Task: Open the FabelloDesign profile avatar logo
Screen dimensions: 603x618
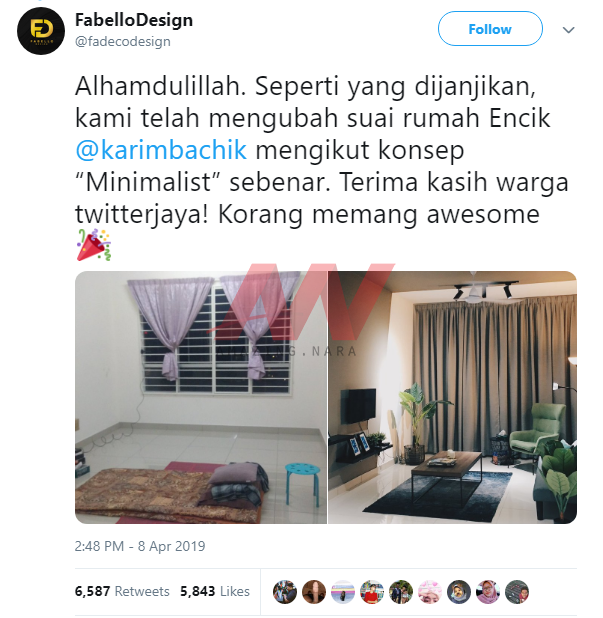Action: coord(41,31)
